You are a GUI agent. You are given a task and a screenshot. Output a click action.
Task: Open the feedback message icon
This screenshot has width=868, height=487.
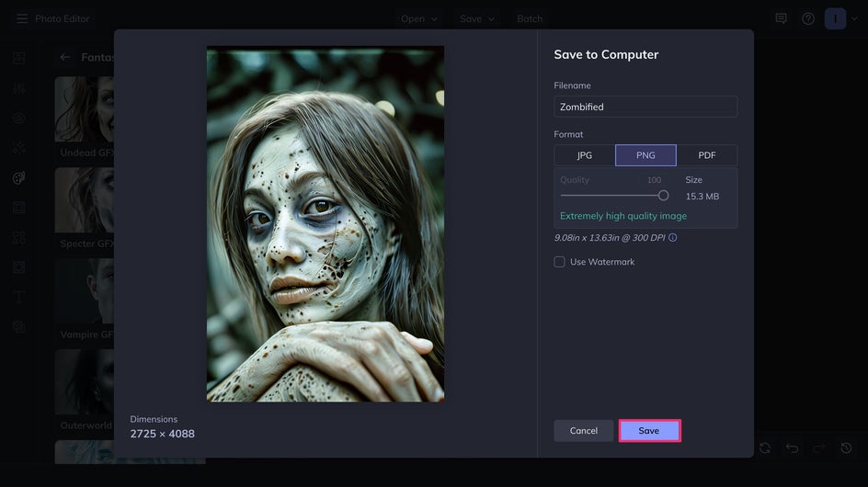pyautogui.click(x=781, y=18)
